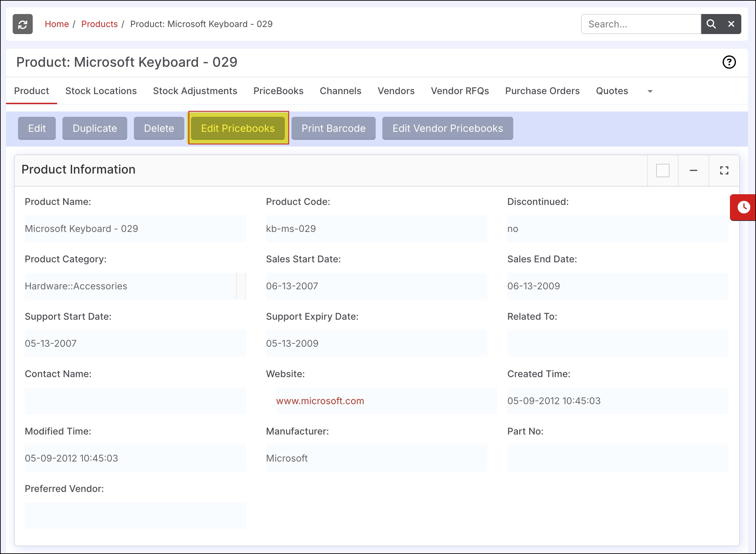
Task: Switch to Stock Adjustments tab
Action: click(x=195, y=91)
